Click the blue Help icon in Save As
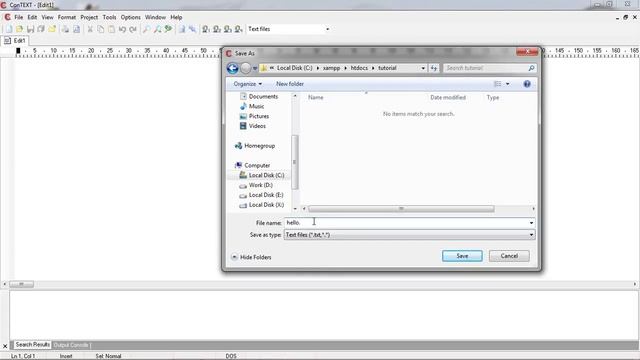Image resolution: width=640 pixels, height=360 pixels. (527, 84)
